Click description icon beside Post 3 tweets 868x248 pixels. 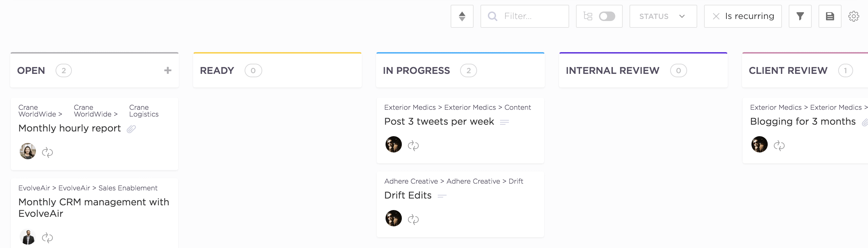[x=504, y=122]
